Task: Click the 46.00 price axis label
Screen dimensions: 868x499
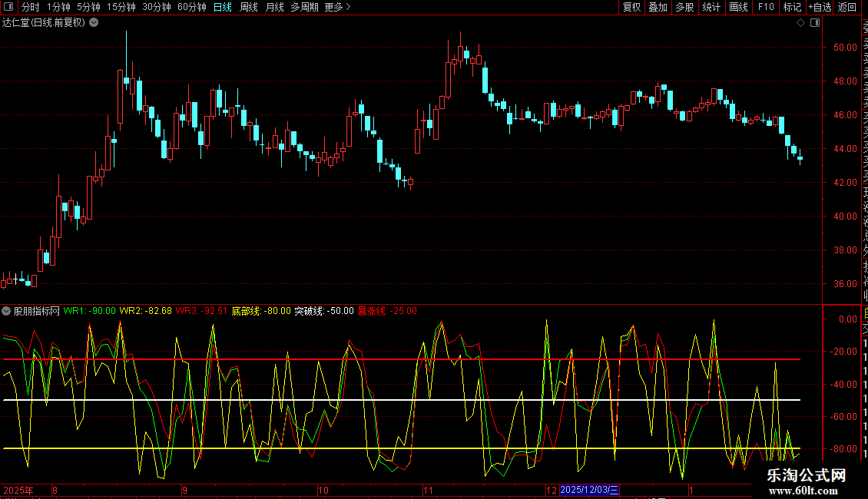Action: tap(845, 115)
